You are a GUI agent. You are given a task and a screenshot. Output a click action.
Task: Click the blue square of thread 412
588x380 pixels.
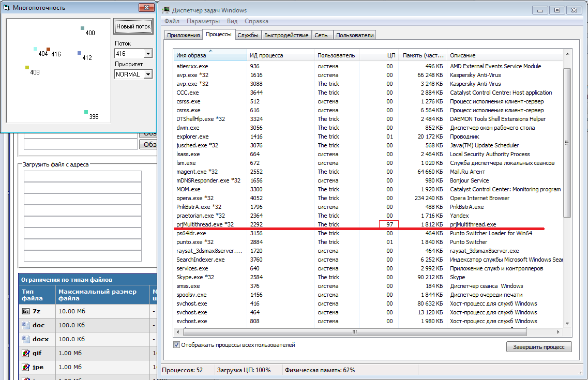click(79, 53)
